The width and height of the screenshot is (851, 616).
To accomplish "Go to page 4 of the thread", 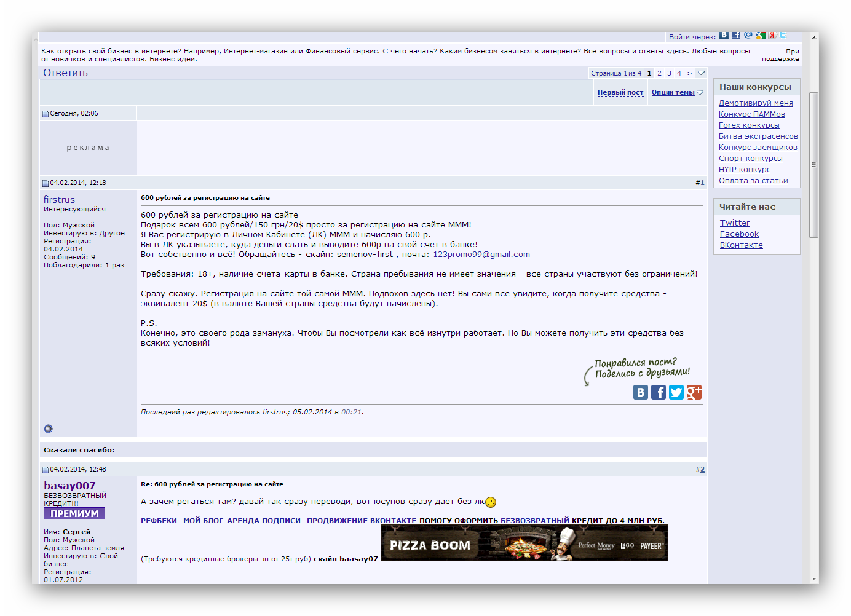I will point(679,73).
